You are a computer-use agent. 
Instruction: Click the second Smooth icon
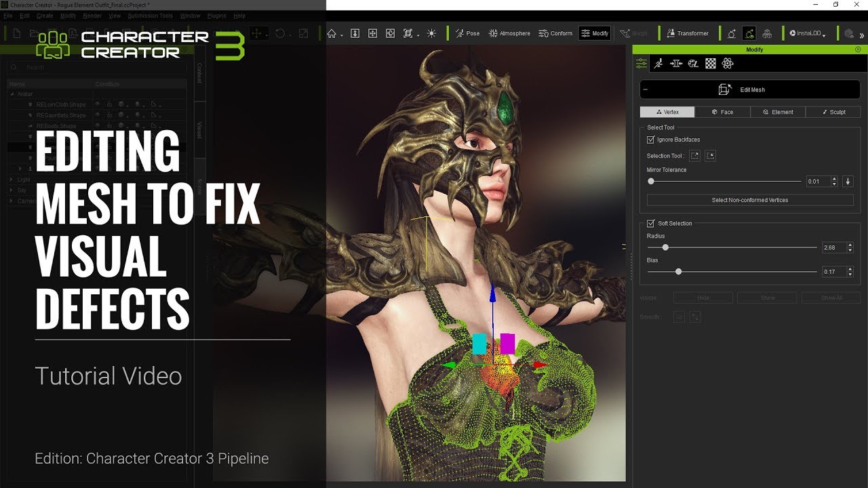coord(695,317)
